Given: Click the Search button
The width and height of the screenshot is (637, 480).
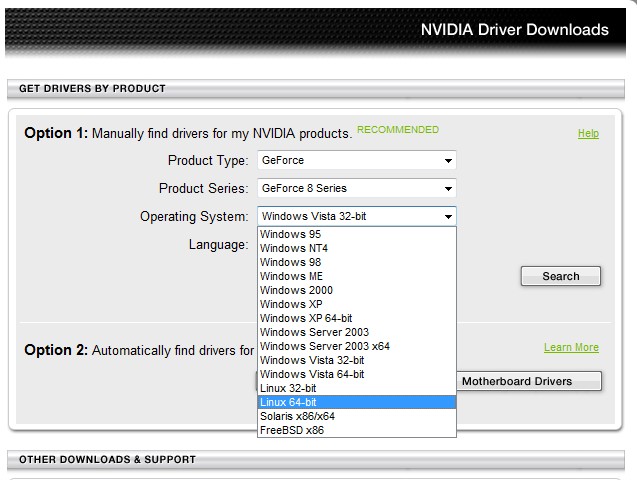Looking at the screenshot, I should 561,276.
